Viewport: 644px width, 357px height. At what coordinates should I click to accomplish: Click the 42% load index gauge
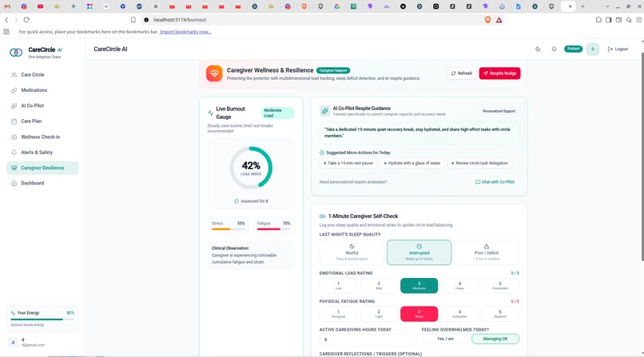pos(251,168)
